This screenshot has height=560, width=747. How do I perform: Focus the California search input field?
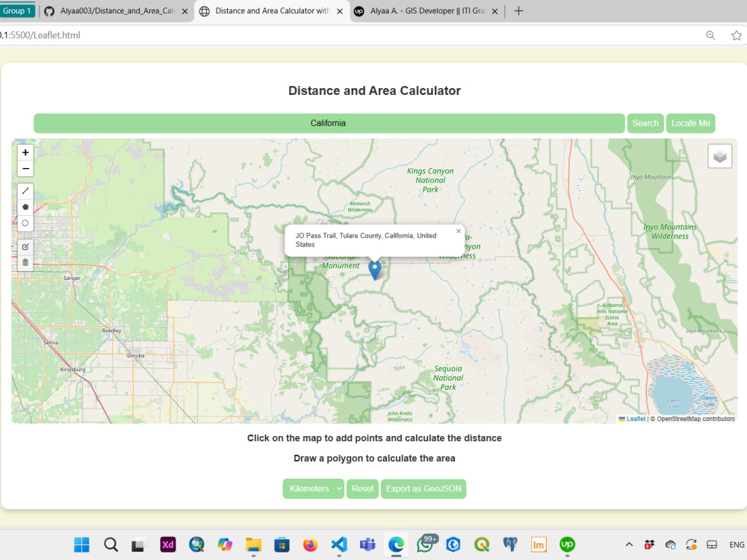click(329, 123)
